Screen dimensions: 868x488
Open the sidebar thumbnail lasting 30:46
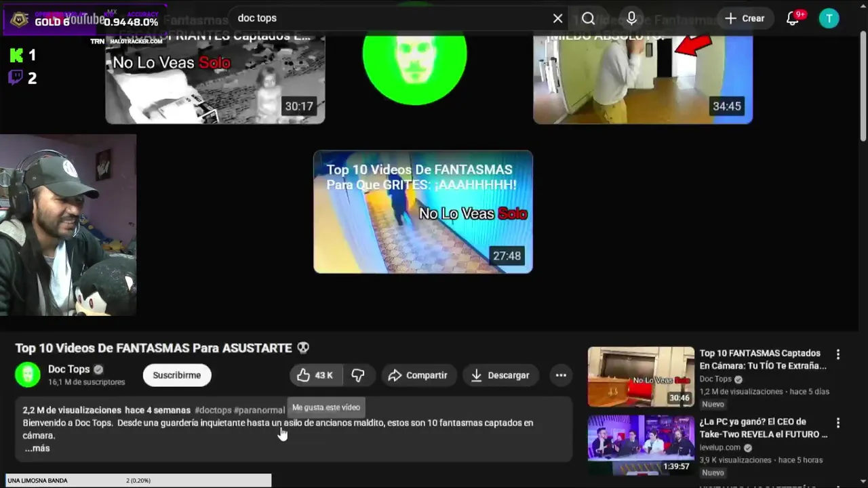point(641,377)
